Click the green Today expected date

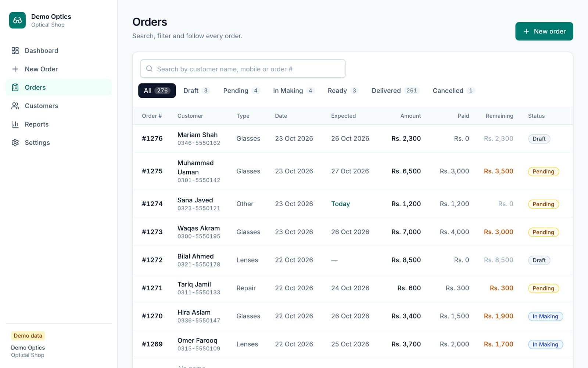click(340, 204)
